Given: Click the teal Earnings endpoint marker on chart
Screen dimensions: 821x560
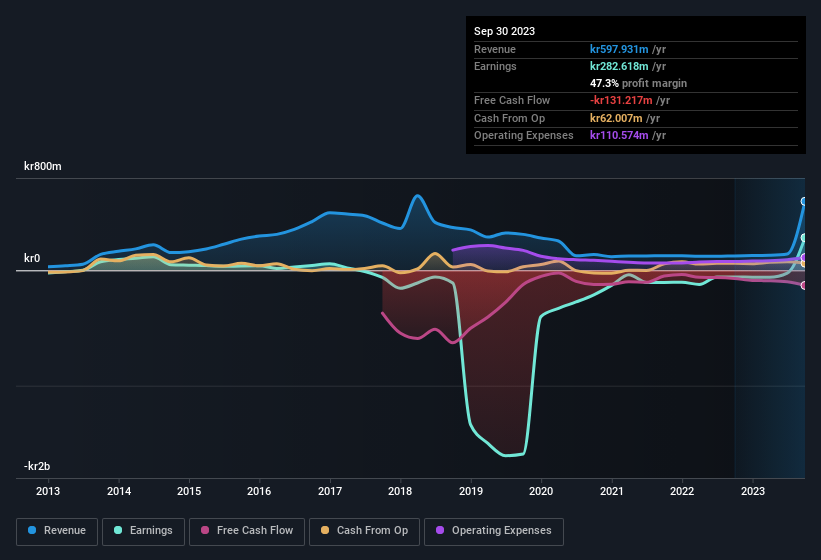Looking at the screenshot, I should (x=804, y=238).
